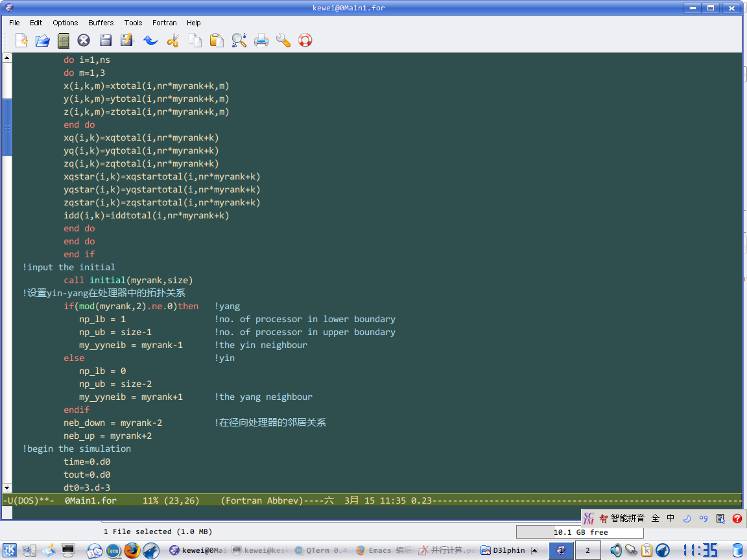
Task: Open a file using the folder icon
Action: [x=42, y=40]
